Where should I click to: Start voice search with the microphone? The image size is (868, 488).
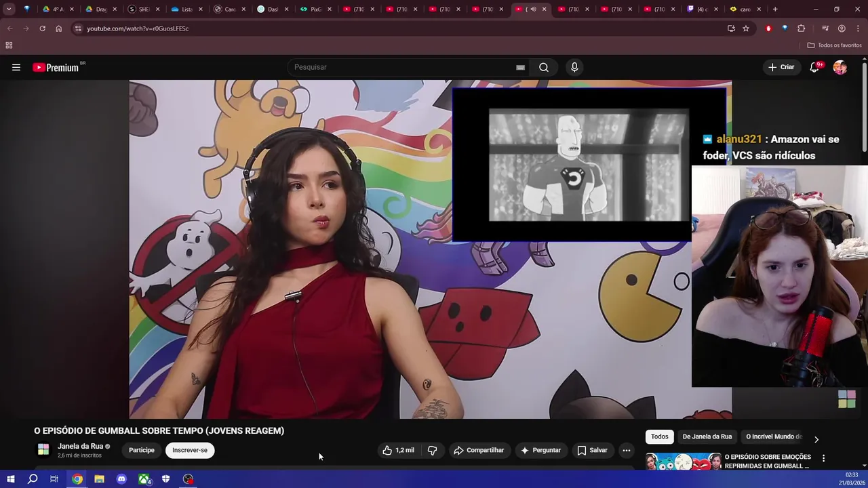(574, 67)
